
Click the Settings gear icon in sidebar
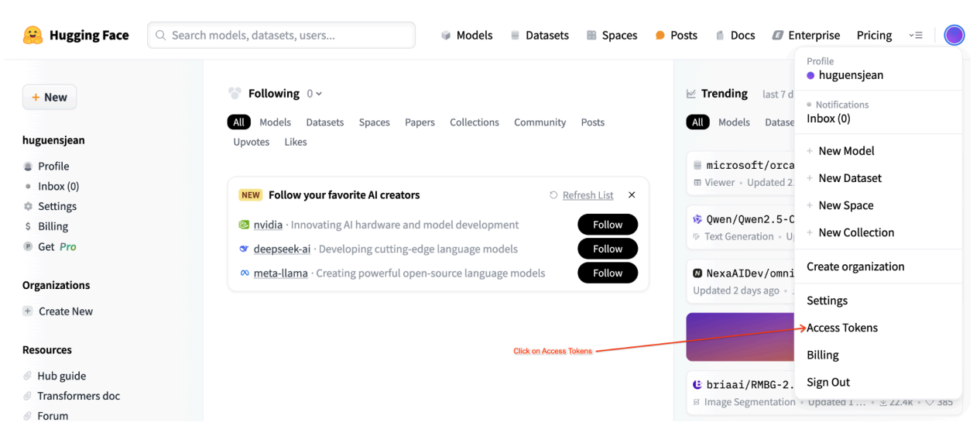click(29, 207)
